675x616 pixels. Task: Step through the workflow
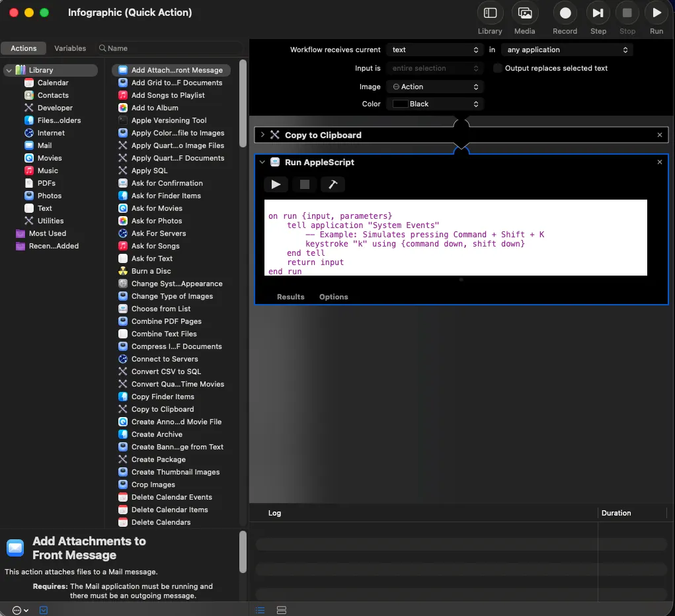pos(598,13)
